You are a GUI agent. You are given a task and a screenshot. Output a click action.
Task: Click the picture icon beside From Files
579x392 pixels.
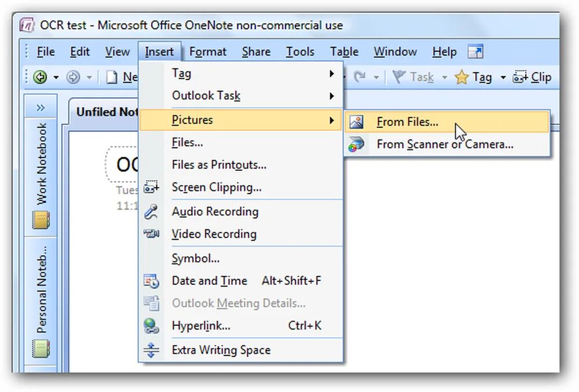pos(356,122)
